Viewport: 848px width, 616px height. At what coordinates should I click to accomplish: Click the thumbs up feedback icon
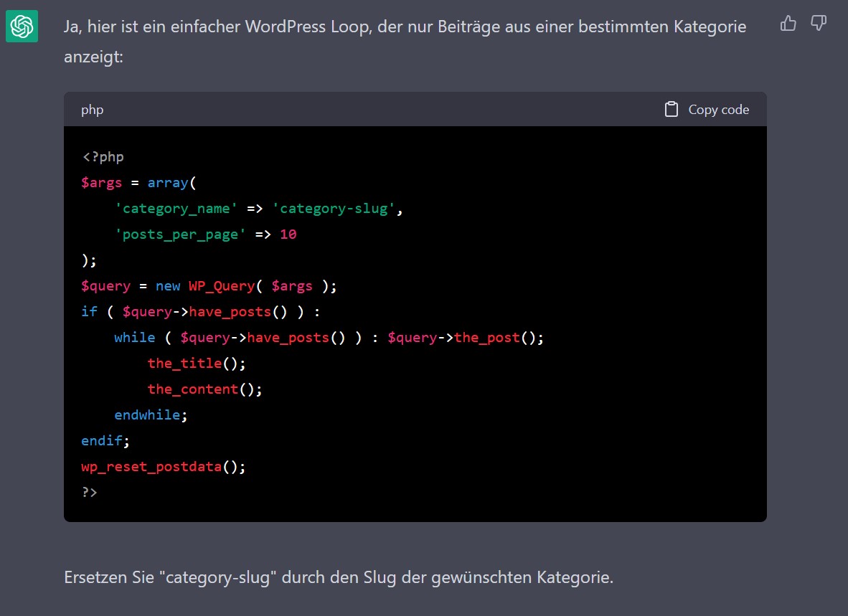[788, 24]
